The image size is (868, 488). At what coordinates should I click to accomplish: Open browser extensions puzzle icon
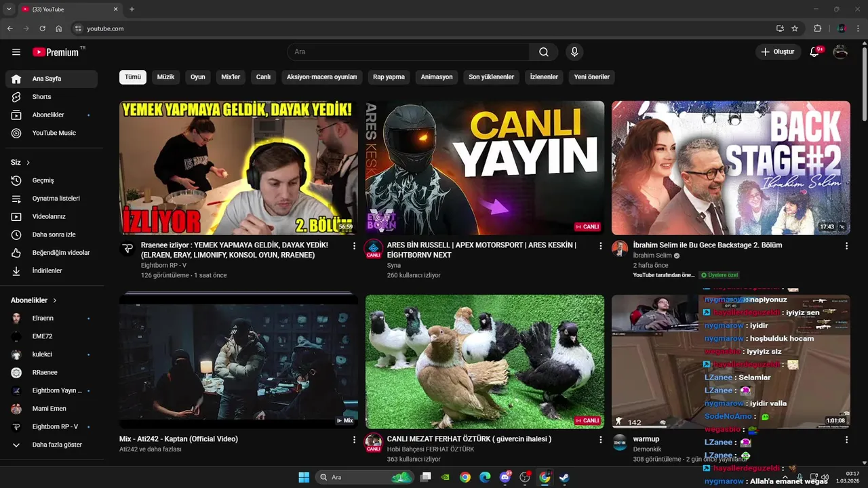click(x=817, y=28)
